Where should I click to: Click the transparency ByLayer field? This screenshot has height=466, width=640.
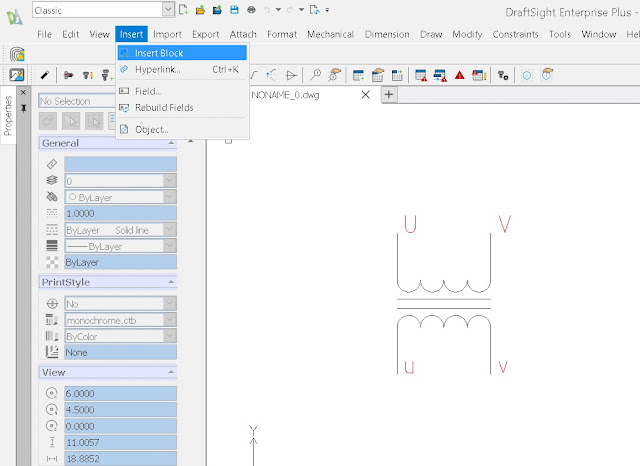120,262
